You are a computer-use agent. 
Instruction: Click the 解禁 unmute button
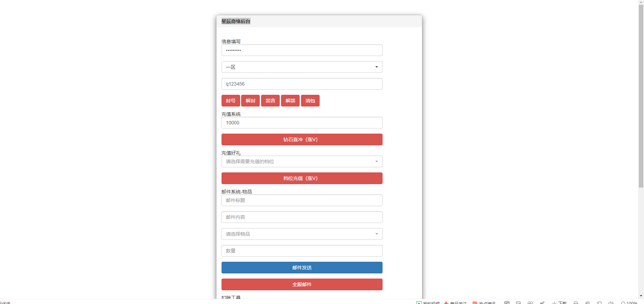(290, 101)
